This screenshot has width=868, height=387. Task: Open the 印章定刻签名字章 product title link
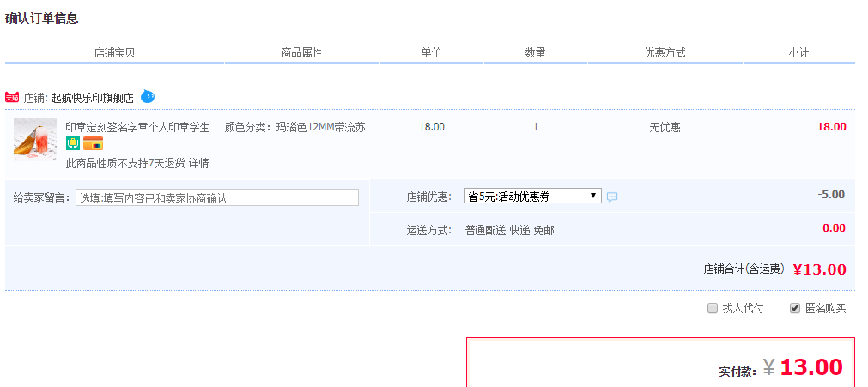click(142, 127)
